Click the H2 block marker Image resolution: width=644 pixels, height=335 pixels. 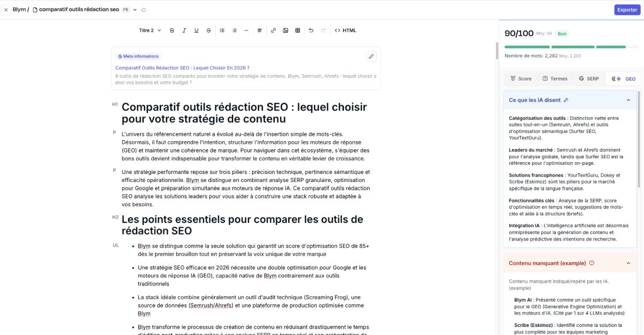click(x=115, y=217)
